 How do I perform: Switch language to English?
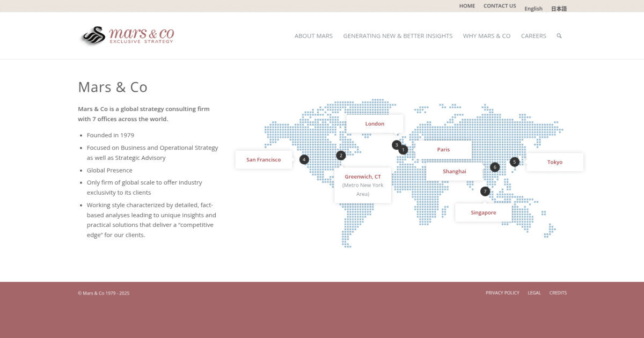[533, 9]
